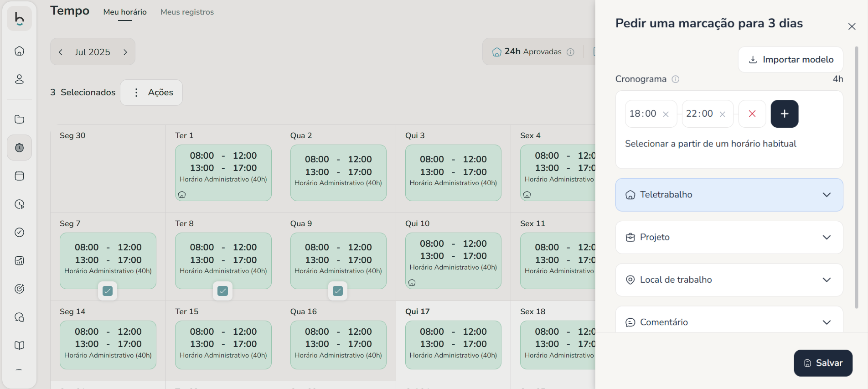868x389 pixels.
Task: Open the calendar icon in the sidebar
Action: click(19, 176)
